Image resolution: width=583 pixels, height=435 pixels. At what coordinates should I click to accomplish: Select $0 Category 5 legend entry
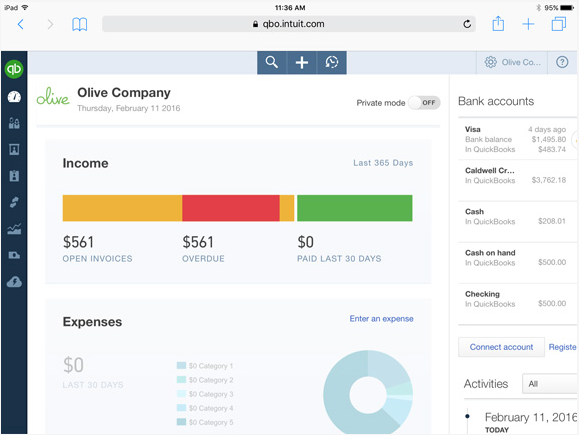205,422
